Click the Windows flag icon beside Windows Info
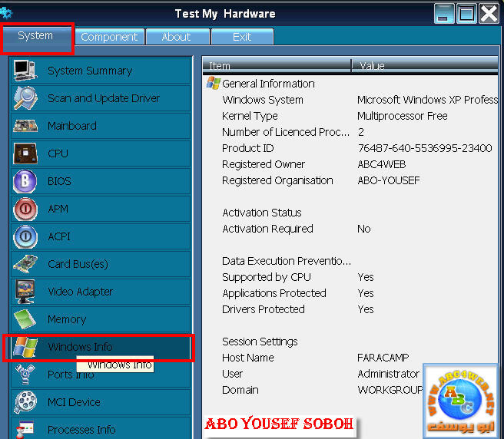This screenshot has height=439, width=504. pos(25,348)
